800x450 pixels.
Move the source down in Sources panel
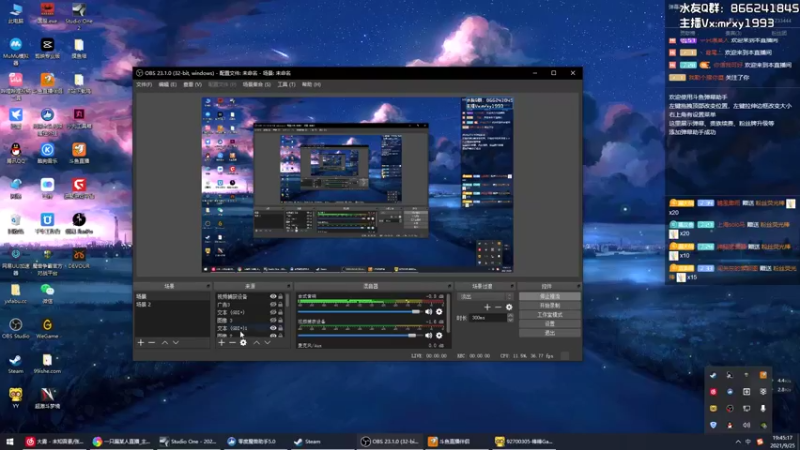(267, 343)
